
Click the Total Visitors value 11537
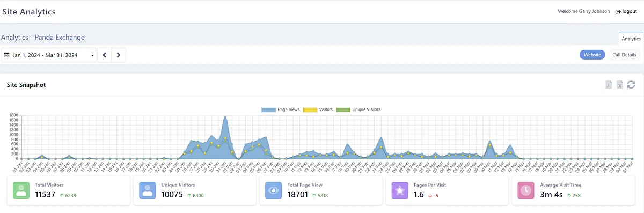point(46,195)
